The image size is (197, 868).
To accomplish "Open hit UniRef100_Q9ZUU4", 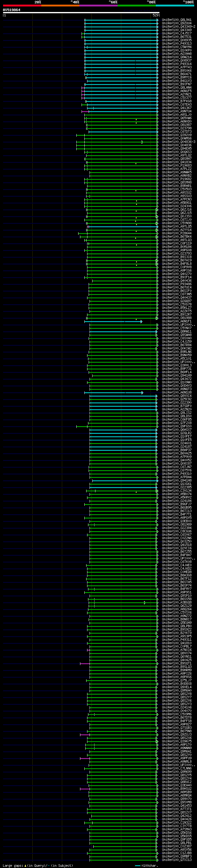I will 177,23.
